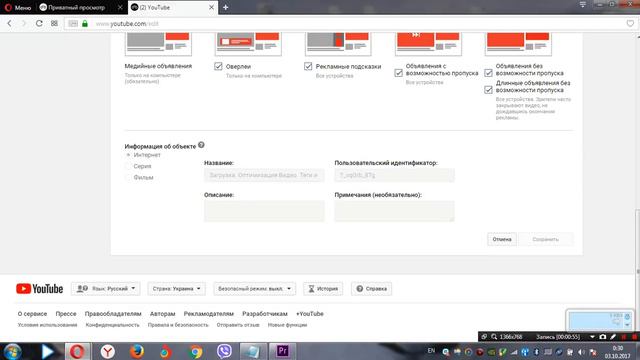Click the Справка button
640x360 pixels.
(371, 289)
